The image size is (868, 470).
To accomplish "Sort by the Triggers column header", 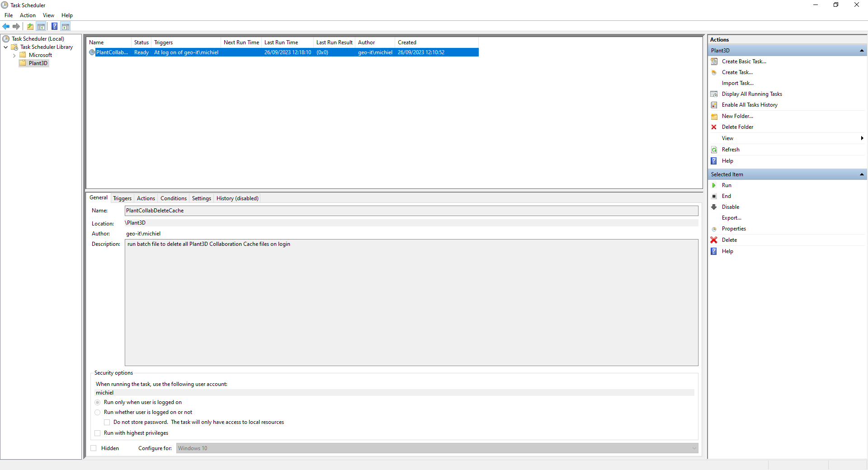I will tap(186, 42).
